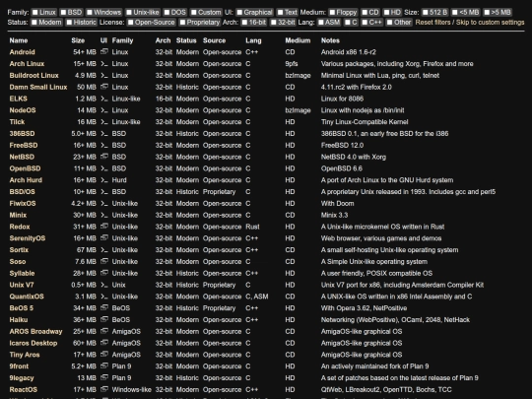
Task: Open AROS Broadway entry
Action: [35, 331]
